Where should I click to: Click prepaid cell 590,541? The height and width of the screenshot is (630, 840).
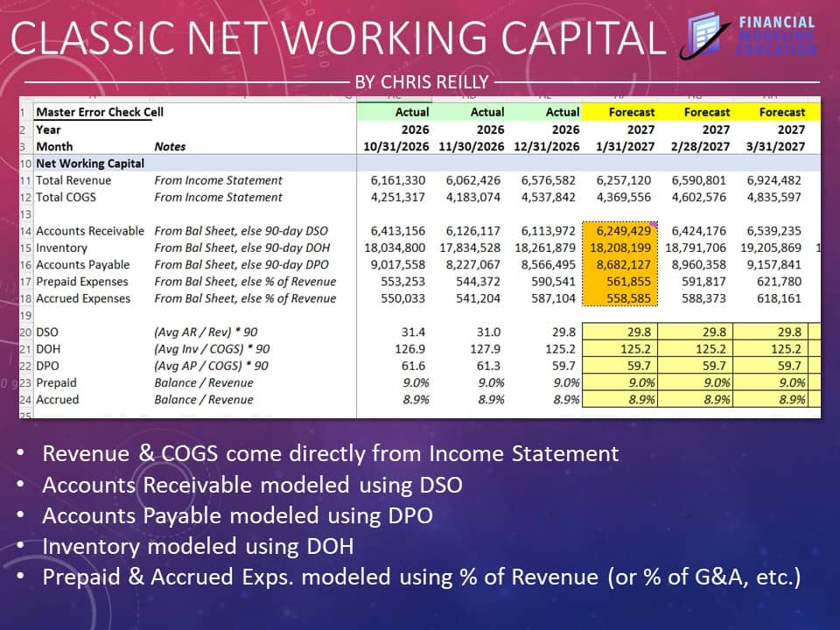(x=553, y=282)
